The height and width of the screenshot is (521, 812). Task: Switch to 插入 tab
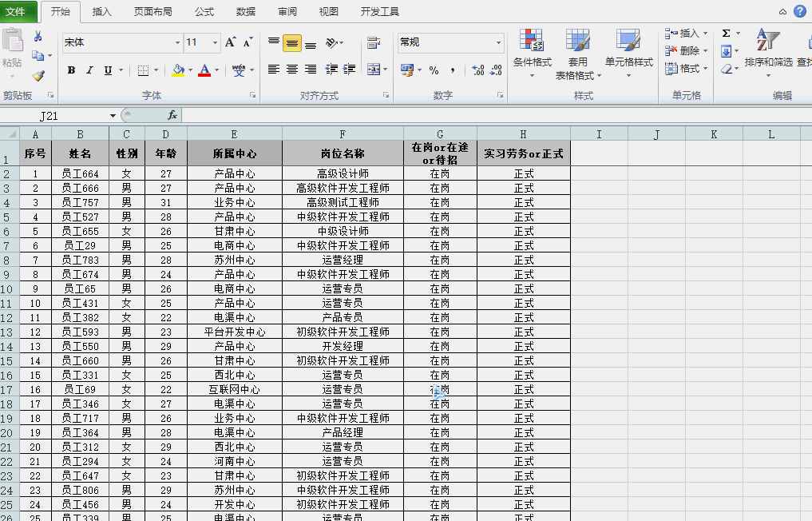point(101,11)
